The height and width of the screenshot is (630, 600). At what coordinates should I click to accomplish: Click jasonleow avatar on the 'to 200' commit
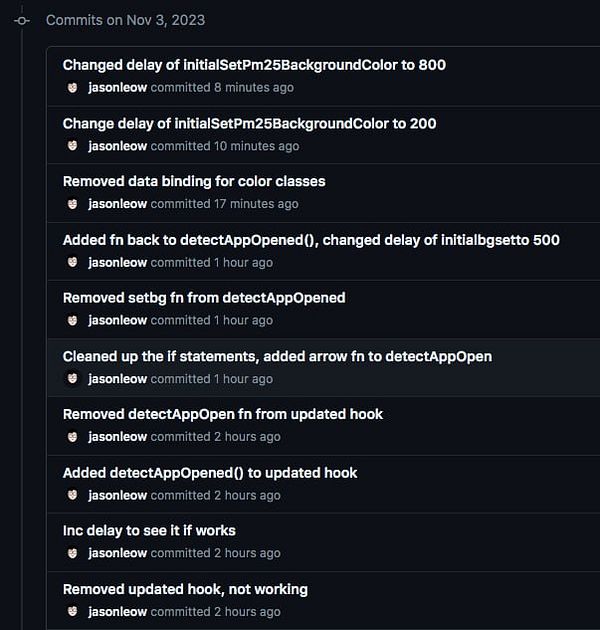(72, 146)
